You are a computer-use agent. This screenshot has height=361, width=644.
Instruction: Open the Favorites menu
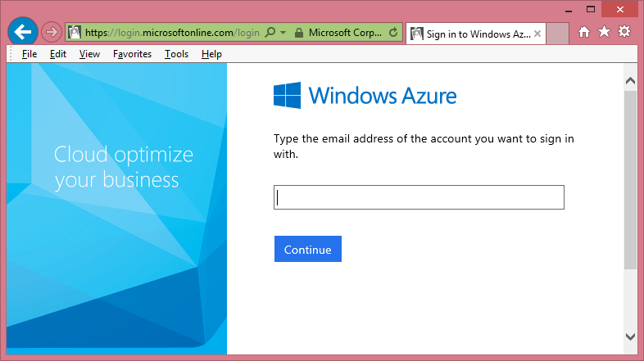click(132, 54)
